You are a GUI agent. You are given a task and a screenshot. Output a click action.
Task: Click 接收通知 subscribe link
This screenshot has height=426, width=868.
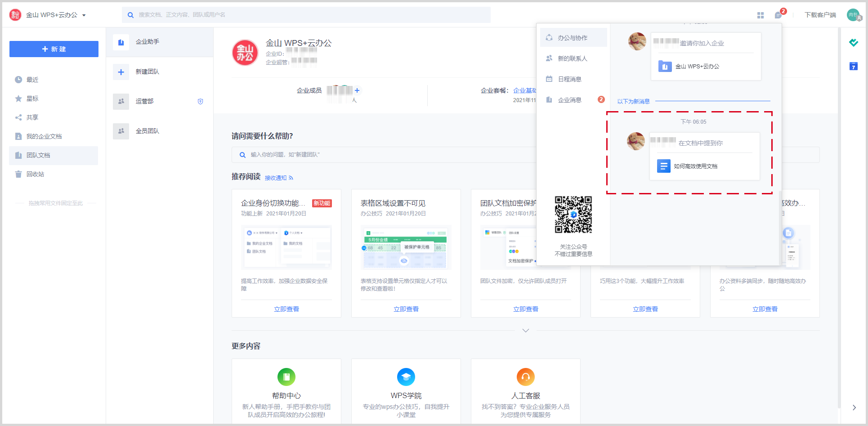click(279, 178)
